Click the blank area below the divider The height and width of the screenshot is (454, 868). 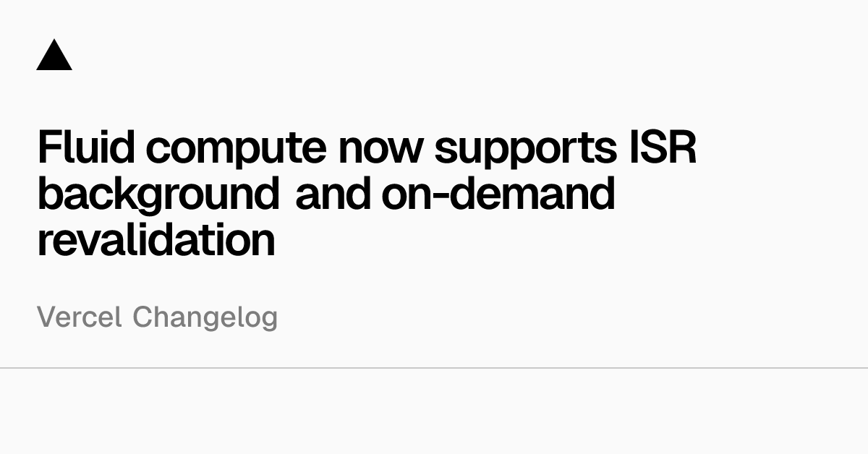tap(434, 412)
